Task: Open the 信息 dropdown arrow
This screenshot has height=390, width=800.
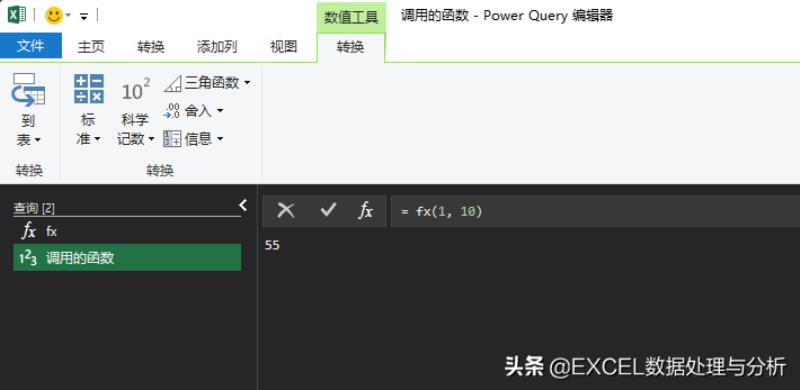Action: coord(220,139)
